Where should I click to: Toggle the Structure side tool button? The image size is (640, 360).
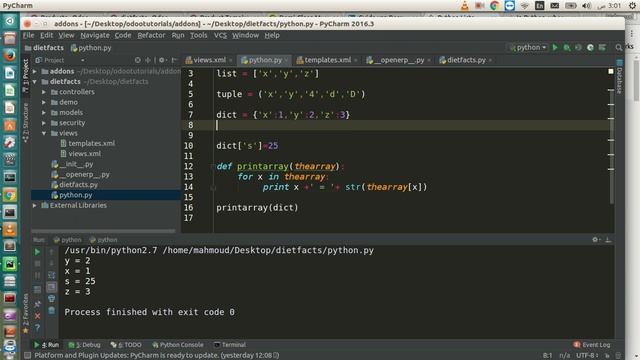26,122
